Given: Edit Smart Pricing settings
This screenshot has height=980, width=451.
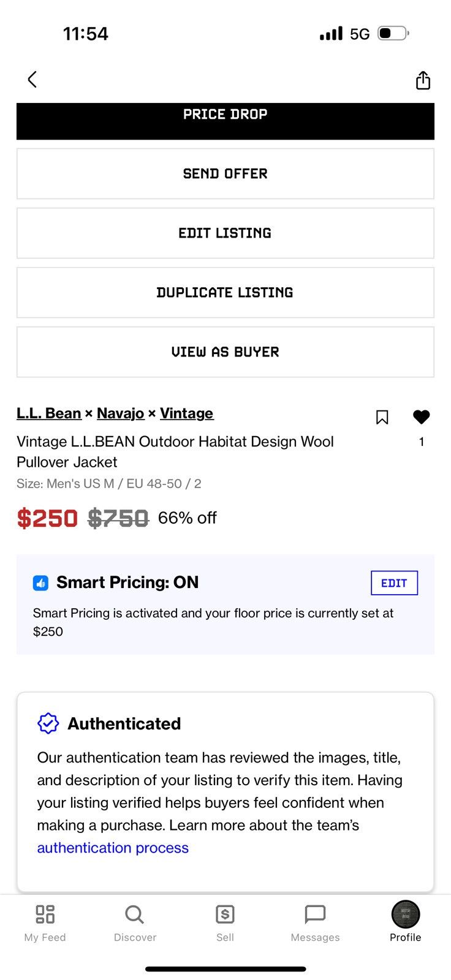Looking at the screenshot, I should tap(394, 583).
